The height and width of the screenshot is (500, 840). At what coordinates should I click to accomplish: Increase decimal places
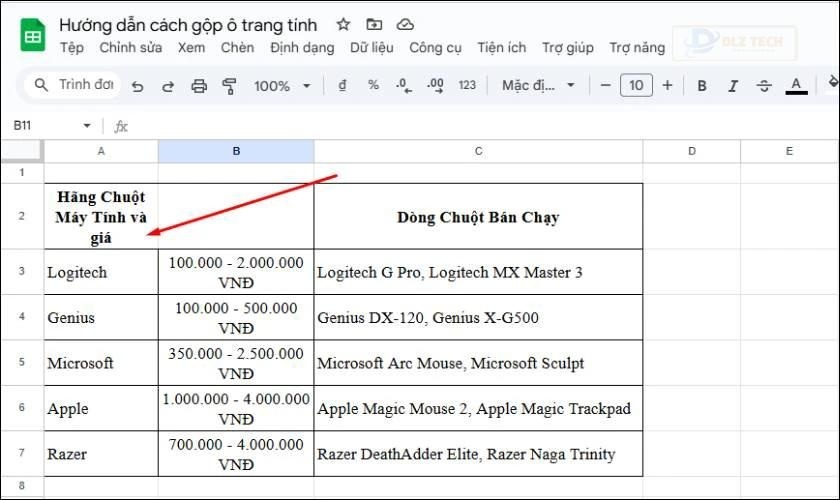pyautogui.click(x=435, y=86)
